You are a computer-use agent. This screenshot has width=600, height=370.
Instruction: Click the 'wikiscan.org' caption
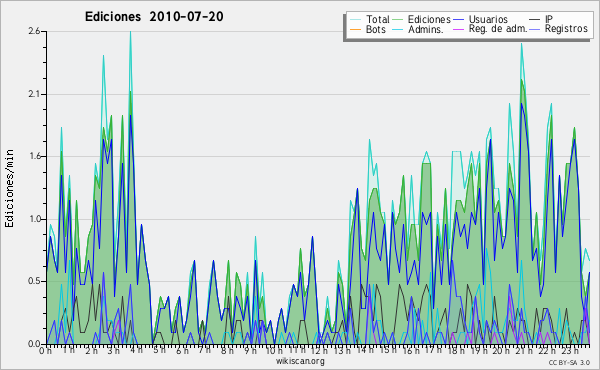300,361
